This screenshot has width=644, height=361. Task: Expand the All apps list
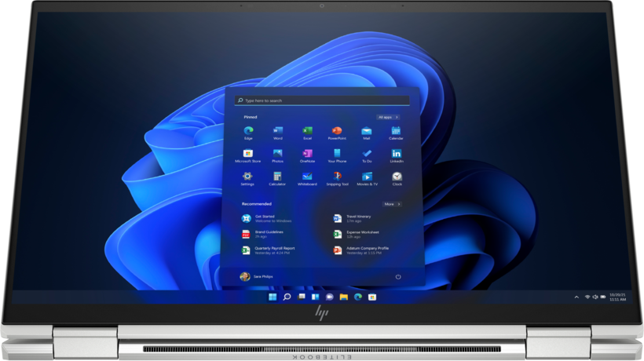(388, 117)
